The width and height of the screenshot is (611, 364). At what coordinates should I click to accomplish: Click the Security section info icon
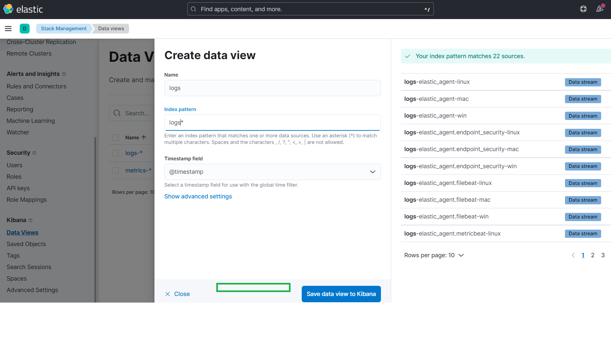pos(35,153)
